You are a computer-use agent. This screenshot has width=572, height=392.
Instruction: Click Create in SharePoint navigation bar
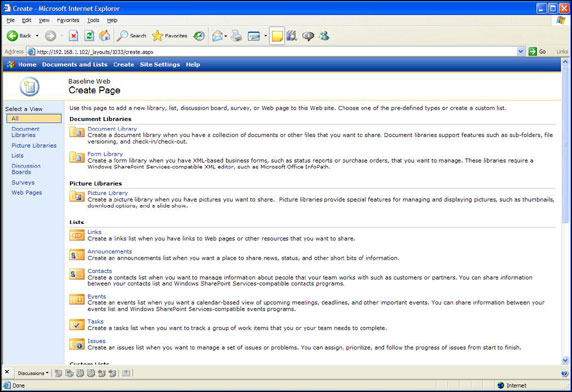click(x=124, y=65)
